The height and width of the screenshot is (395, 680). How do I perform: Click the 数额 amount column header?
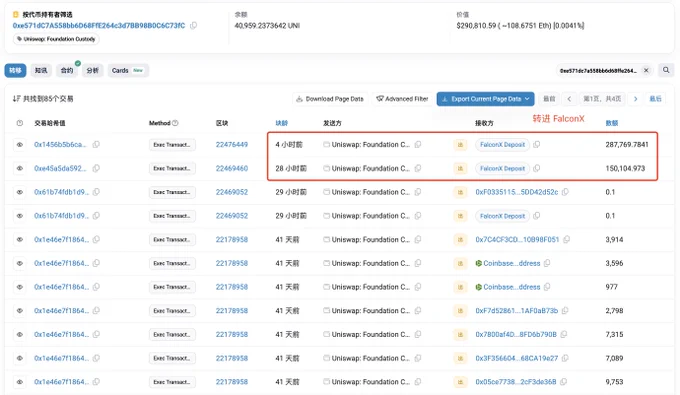click(x=611, y=123)
